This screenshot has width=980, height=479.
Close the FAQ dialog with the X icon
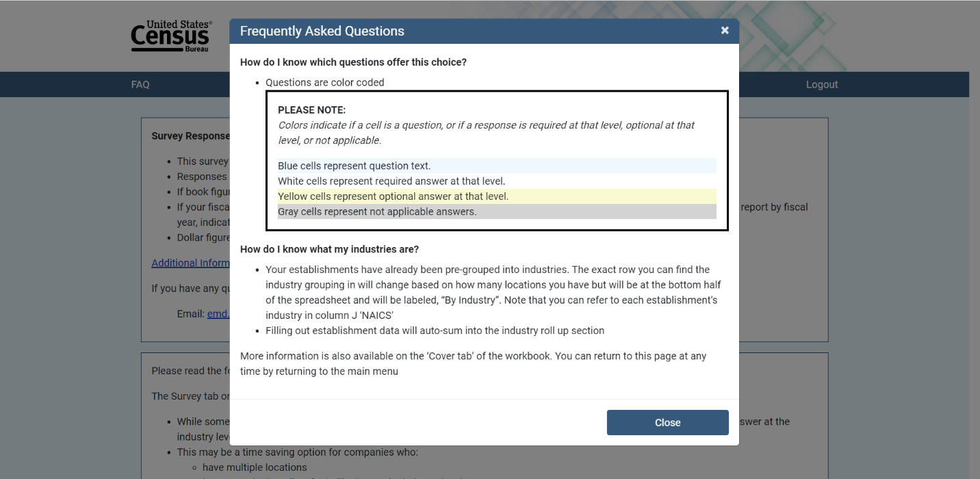(x=725, y=31)
